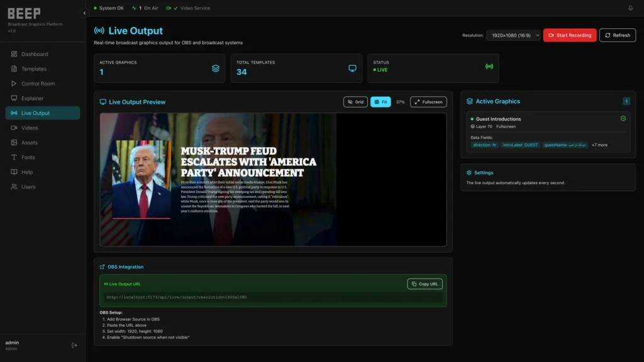Click the logout icon next to admin

click(74, 345)
